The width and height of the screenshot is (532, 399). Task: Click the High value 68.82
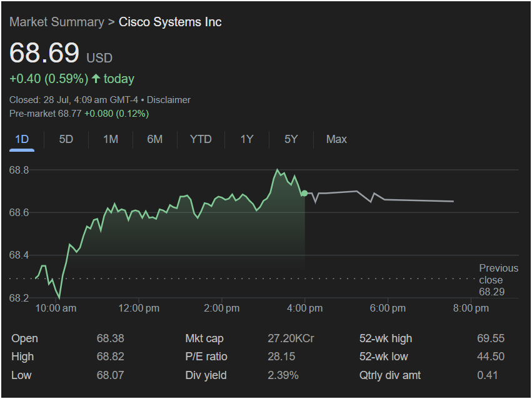pos(110,357)
